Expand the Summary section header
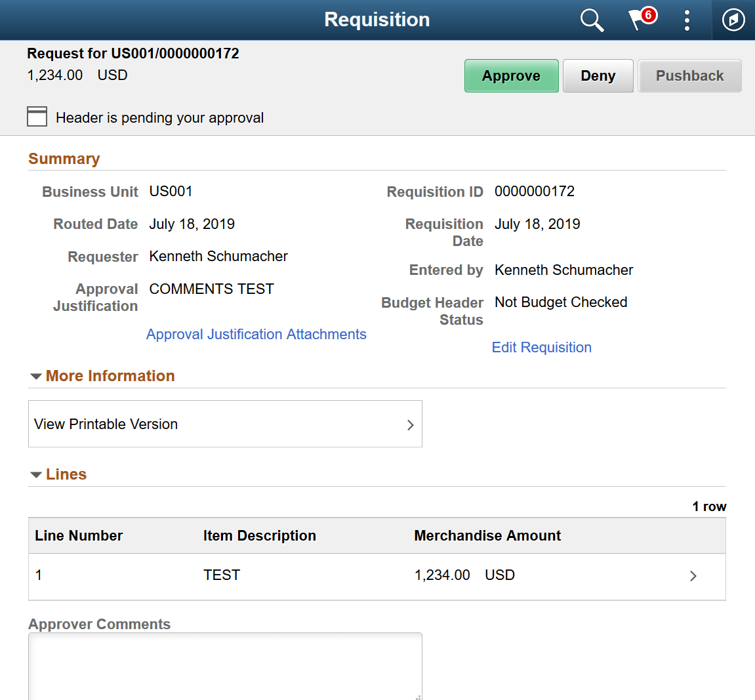Viewport: 755px width, 700px height. pos(64,158)
